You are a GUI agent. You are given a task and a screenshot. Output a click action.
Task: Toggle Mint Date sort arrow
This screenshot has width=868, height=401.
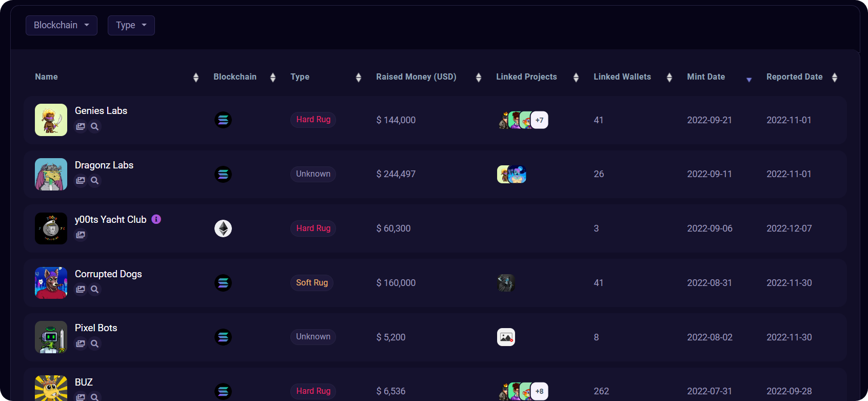point(749,80)
